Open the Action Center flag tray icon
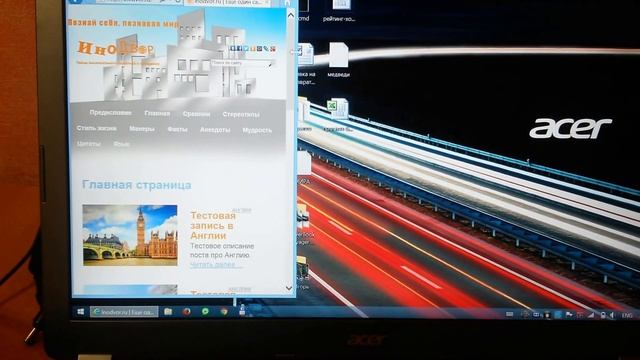The width and height of the screenshot is (640, 360). 569,315
